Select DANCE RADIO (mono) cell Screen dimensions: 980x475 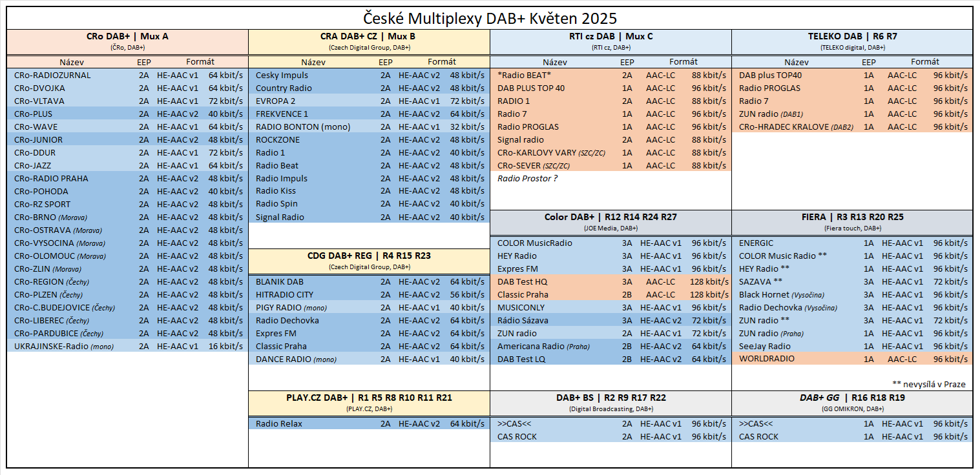tap(296, 359)
